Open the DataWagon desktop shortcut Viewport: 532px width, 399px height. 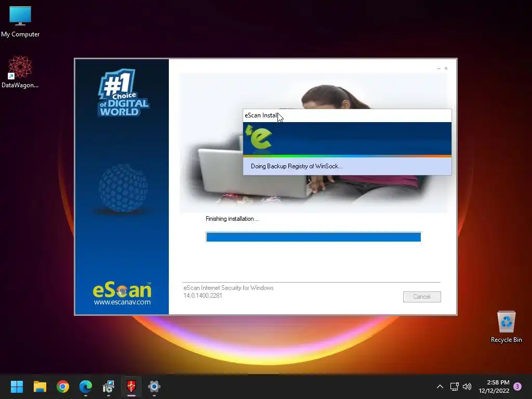click(20, 72)
